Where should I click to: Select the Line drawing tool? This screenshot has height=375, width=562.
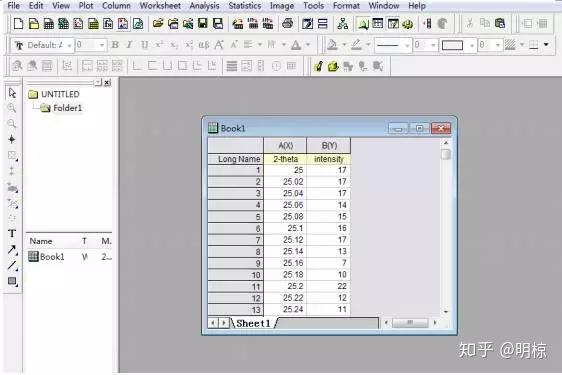tap(12, 265)
